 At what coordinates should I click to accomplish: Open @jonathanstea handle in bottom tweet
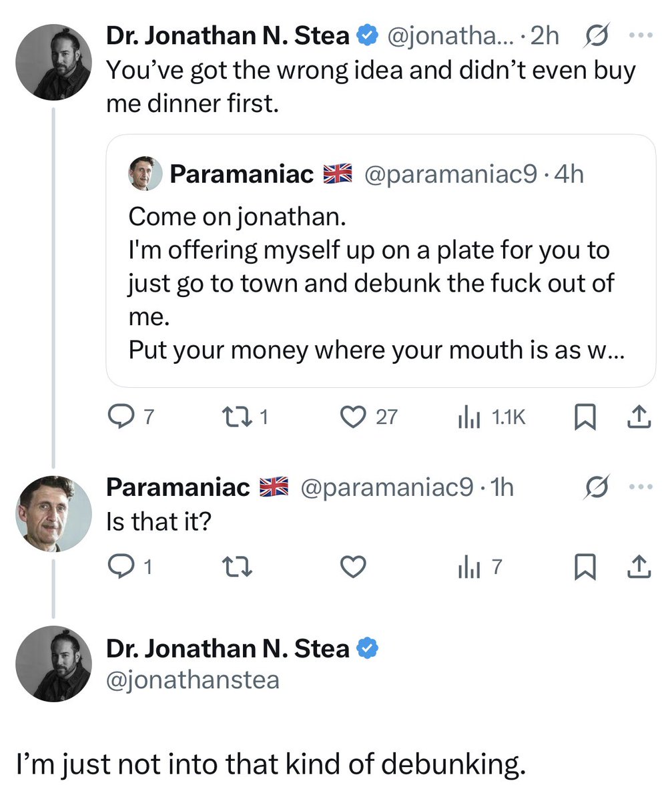193,680
